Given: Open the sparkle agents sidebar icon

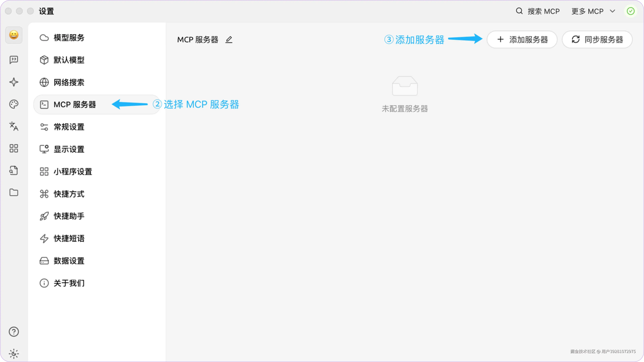Looking at the screenshot, I should click(x=14, y=82).
